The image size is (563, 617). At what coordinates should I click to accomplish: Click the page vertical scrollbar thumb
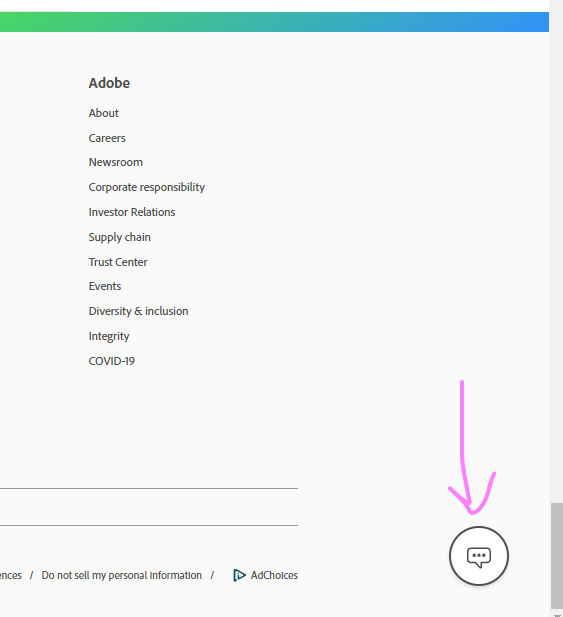tap(557, 556)
